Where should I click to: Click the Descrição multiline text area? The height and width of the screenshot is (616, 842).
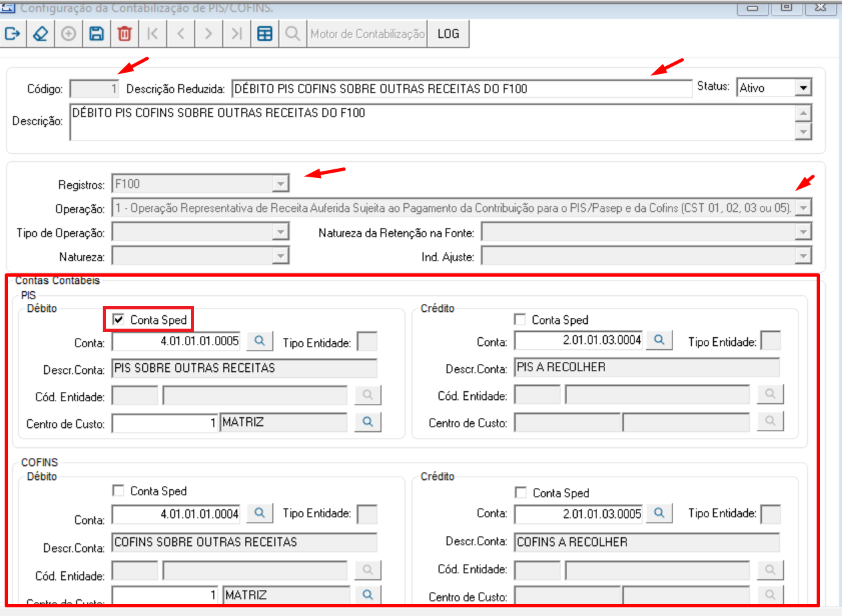pos(432,122)
